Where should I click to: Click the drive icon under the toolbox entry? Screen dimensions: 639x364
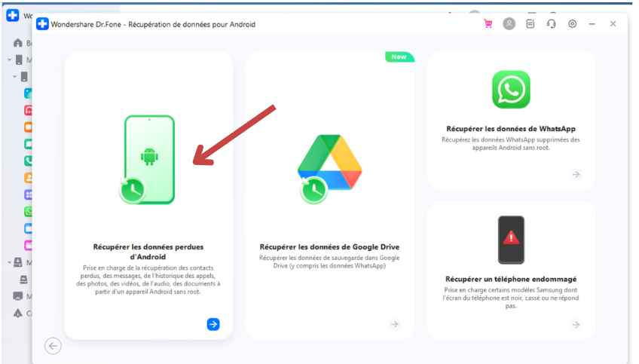click(x=23, y=279)
